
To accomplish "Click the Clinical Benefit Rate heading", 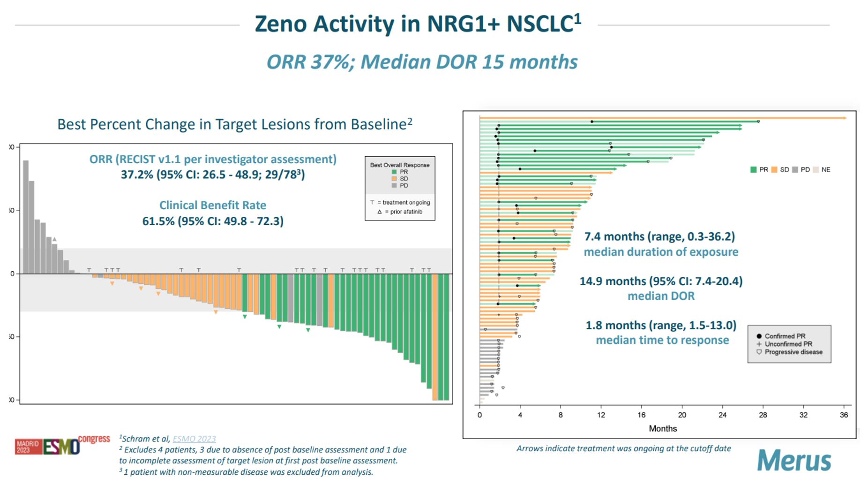I will [x=212, y=205].
